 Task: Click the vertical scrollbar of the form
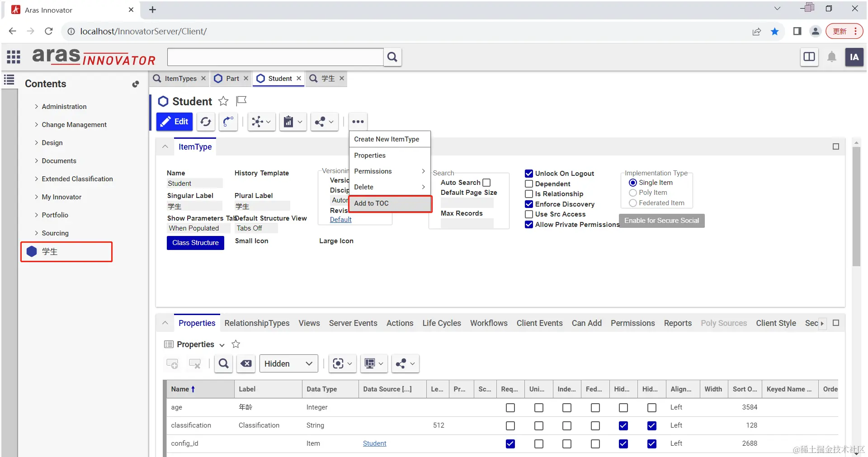coord(856,206)
